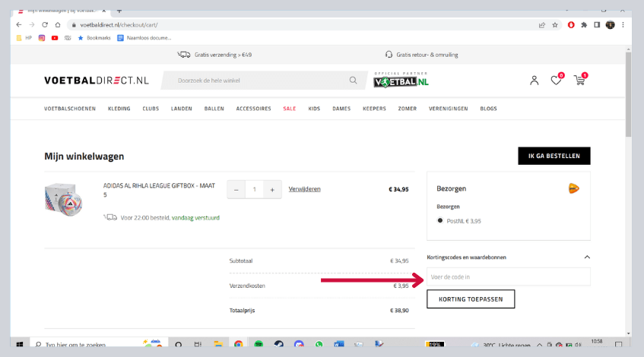
Task: Click the VoetbalDirect.nl logo
Action: point(97,81)
